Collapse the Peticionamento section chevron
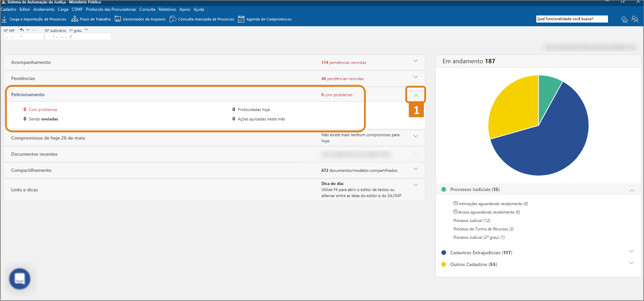 [x=416, y=96]
